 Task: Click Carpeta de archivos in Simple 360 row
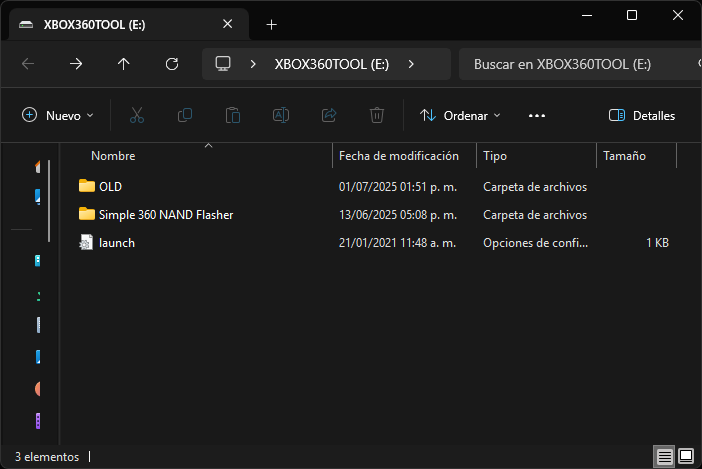(x=535, y=215)
